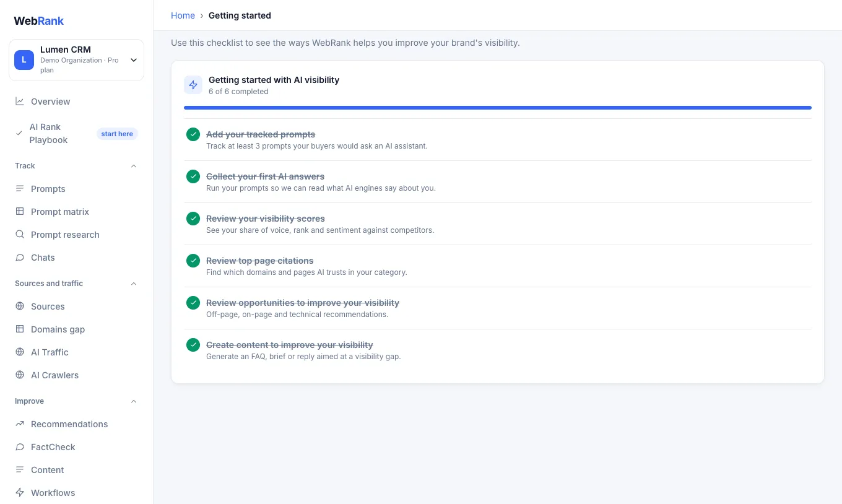The width and height of the screenshot is (842, 504).
Task: Click the Overview chart icon
Action: click(20, 102)
